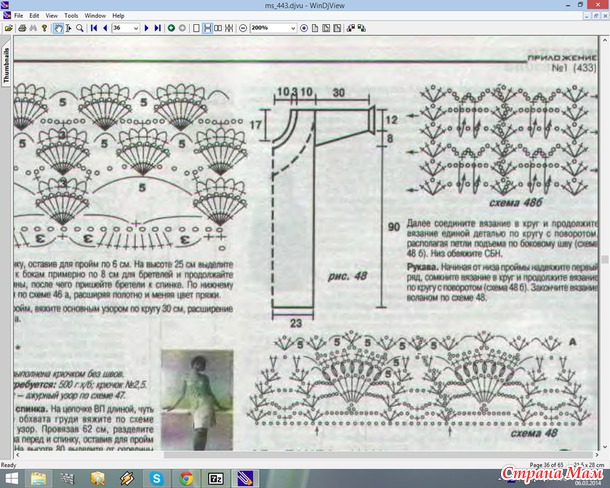Go to the first page
The image size is (610, 488).
tap(93, 28)
